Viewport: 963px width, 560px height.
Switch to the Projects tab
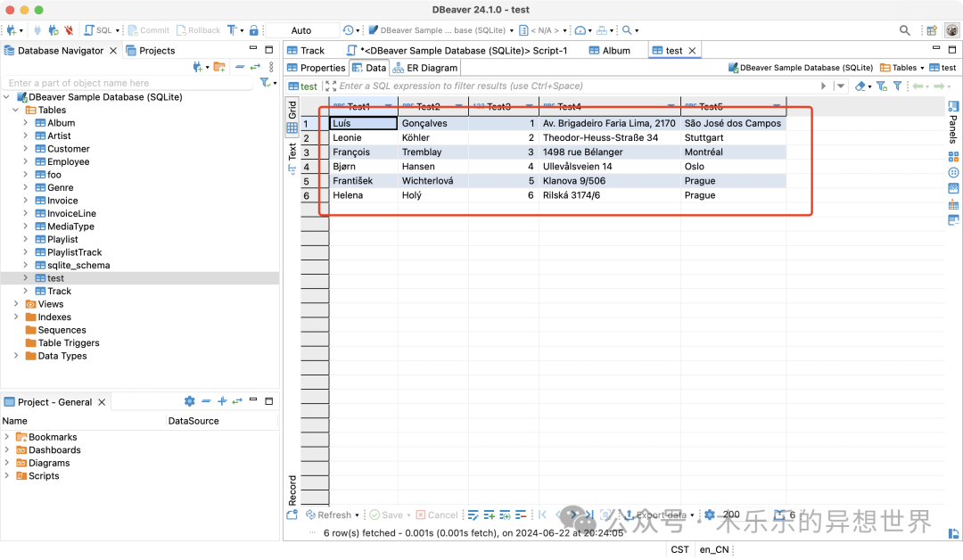pos(151,50)
